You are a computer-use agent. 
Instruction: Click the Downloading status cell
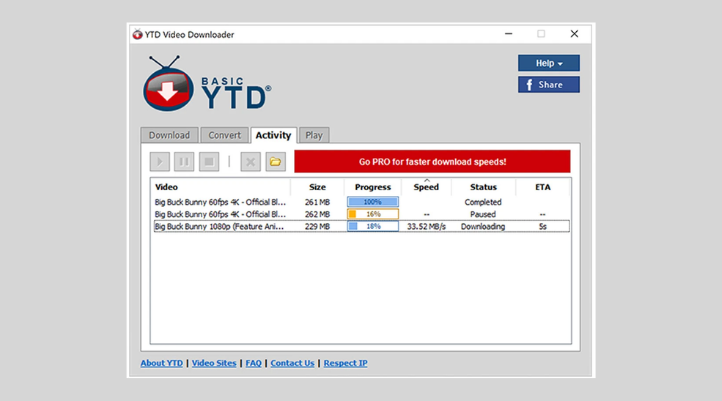483,227
